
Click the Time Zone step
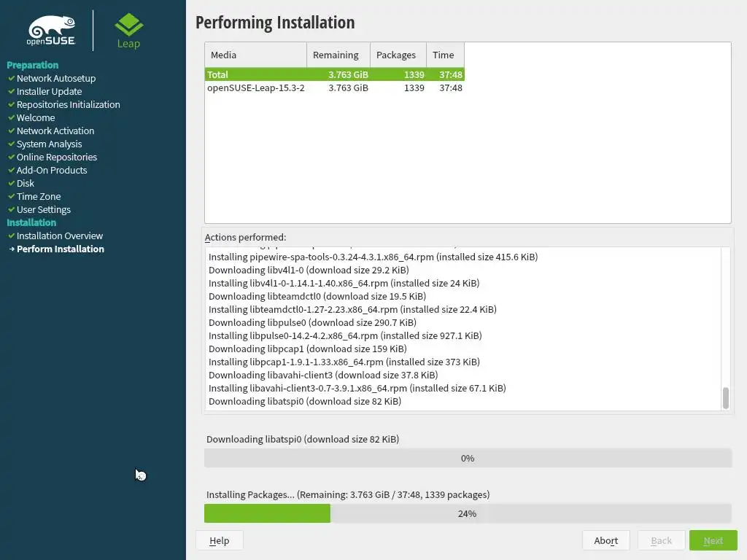click(39, 196)
